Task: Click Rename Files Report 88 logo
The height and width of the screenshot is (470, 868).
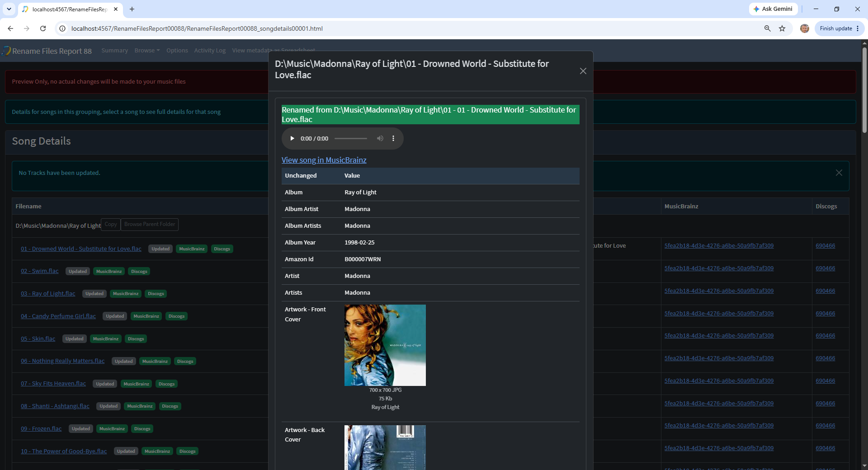Action: [47, 51]
